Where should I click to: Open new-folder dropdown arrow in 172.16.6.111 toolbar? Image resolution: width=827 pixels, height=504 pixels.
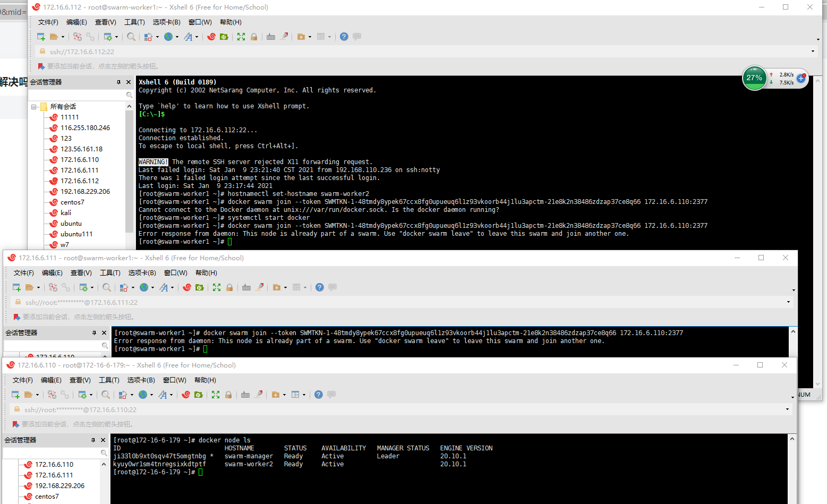click(x=285, y=288)
